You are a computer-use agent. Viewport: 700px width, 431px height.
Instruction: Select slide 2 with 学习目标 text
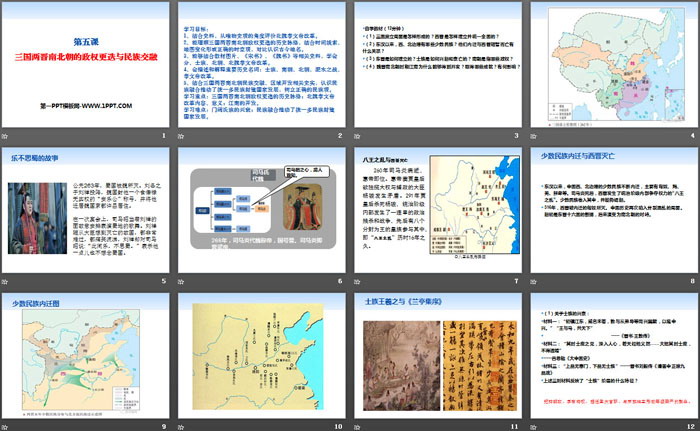click(262, 64)
